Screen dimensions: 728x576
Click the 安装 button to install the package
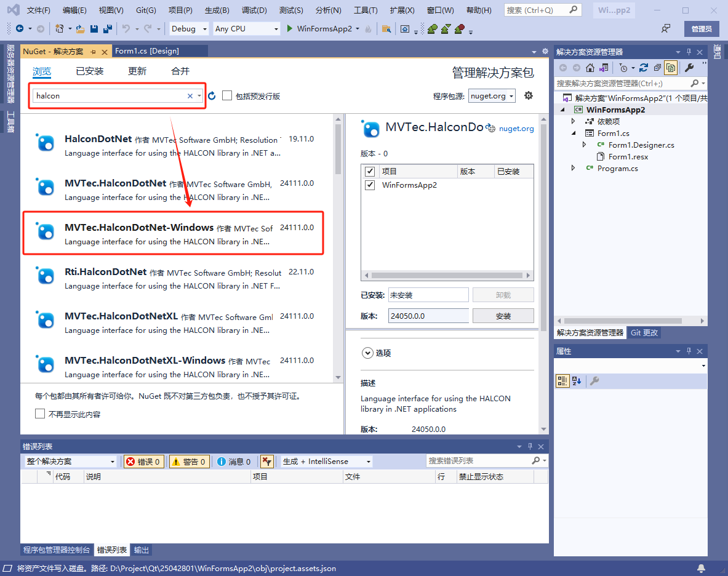pos(503,315)
